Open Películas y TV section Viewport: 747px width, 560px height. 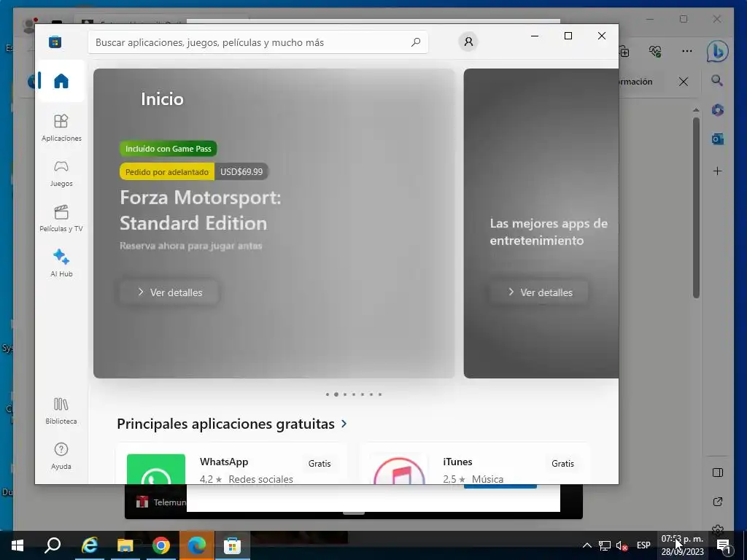pos(61,219)
